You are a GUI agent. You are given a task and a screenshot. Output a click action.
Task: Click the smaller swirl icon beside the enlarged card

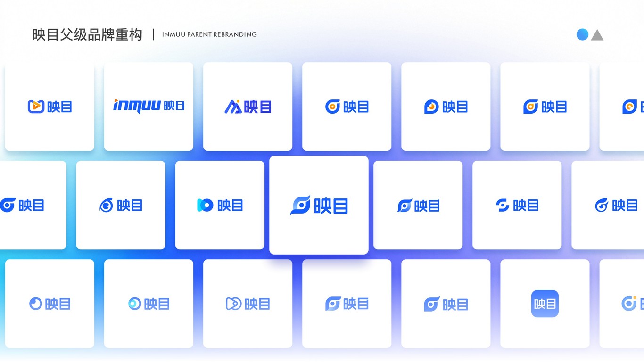(x=405, y=205)
